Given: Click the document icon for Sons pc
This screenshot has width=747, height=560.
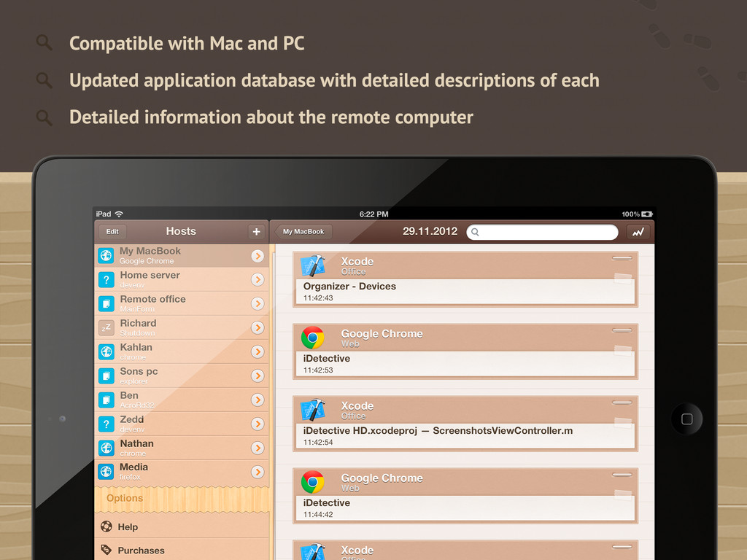Looking at the screenshot, I should pyautogui.click(x=107, y=376).
